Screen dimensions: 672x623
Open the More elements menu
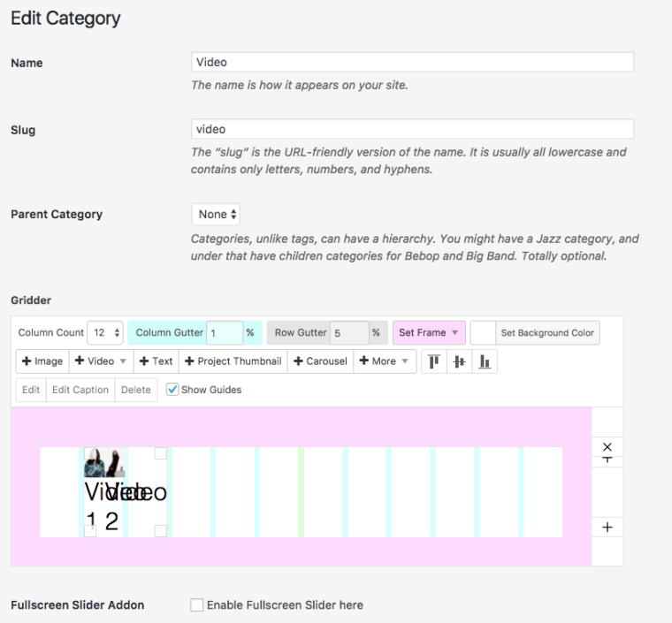(x=385, y=361)
